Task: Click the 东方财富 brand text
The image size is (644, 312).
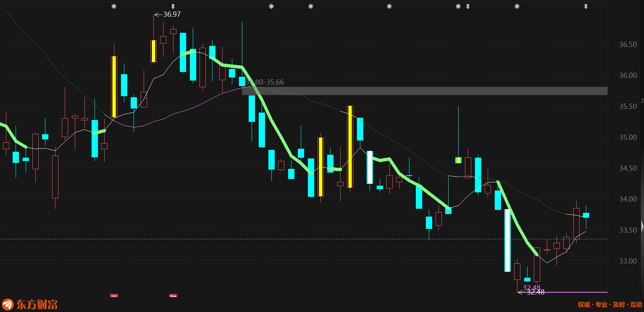Action: 37,305
